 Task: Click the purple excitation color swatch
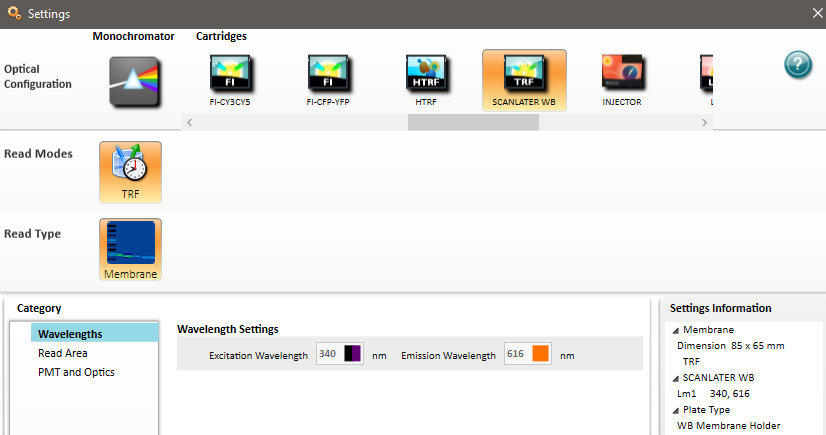point(352,353)
